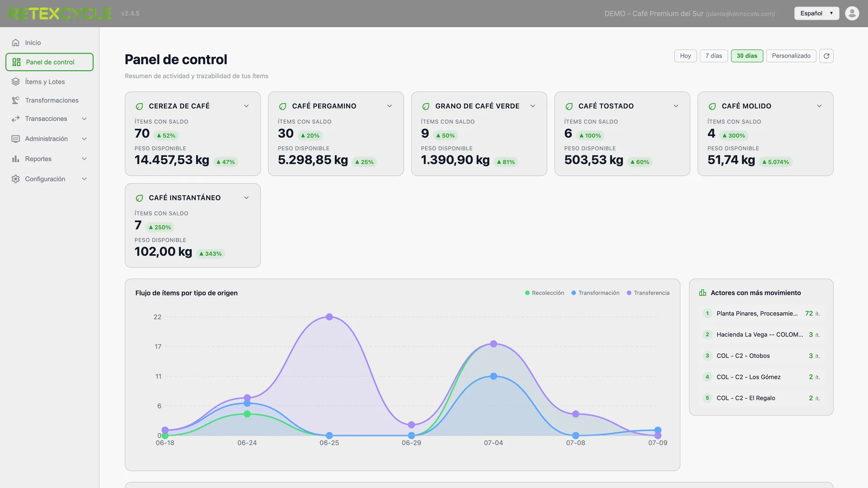Open COL - C2 - Los Gómez actor row

tap(761, 377)
